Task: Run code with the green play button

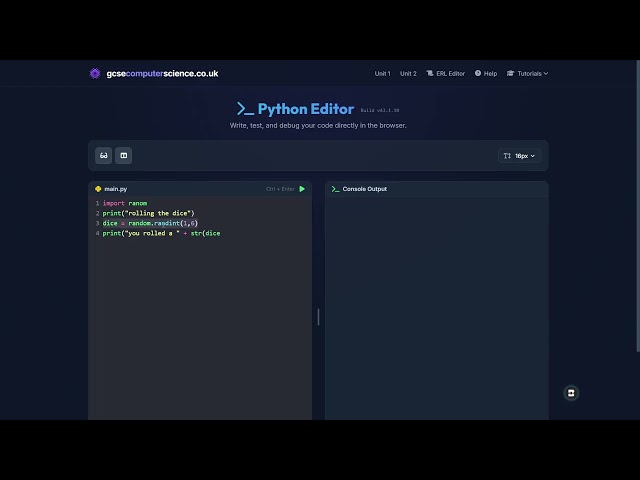Action: tap(302, 189)
